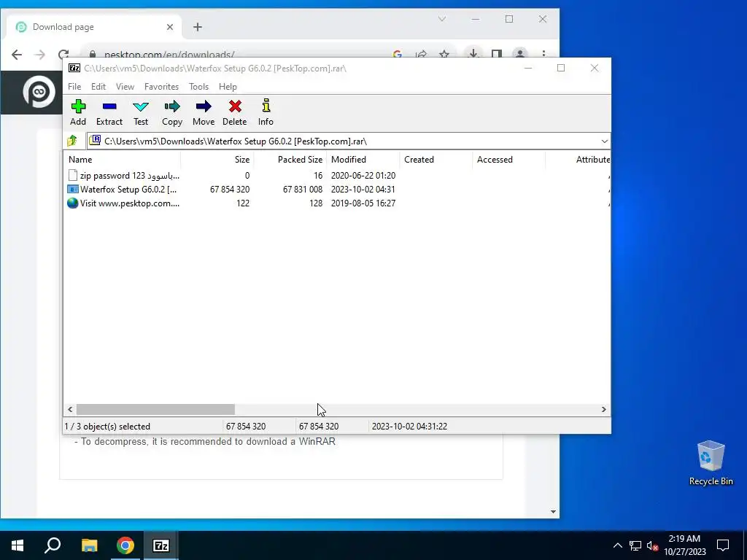Select the Waterfox Setup file icon

pos(72,190)
